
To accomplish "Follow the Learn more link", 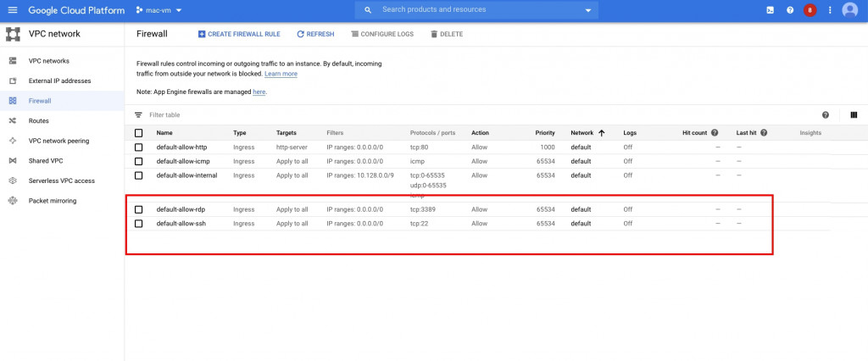I will tap(281, 74).
